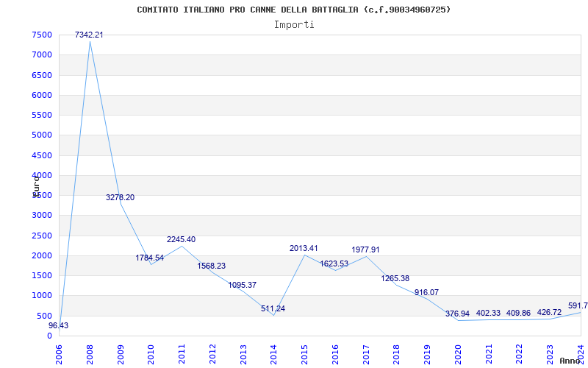Select the 376.94 data label
The height and width of the screenshot is (368, 588).
[457, 314]
